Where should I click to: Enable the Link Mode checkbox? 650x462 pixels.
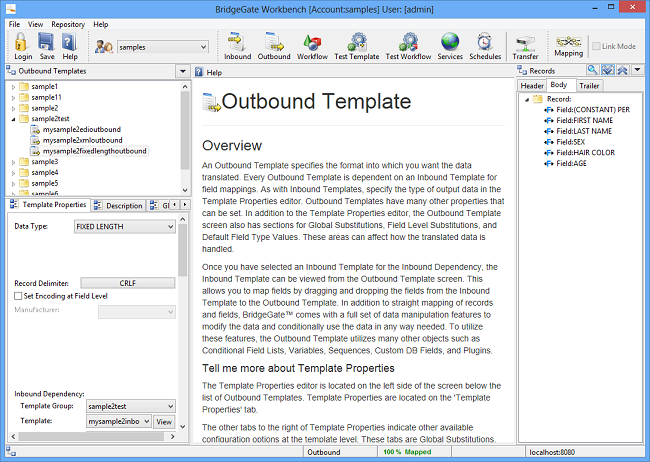click(x=597, y=46)
